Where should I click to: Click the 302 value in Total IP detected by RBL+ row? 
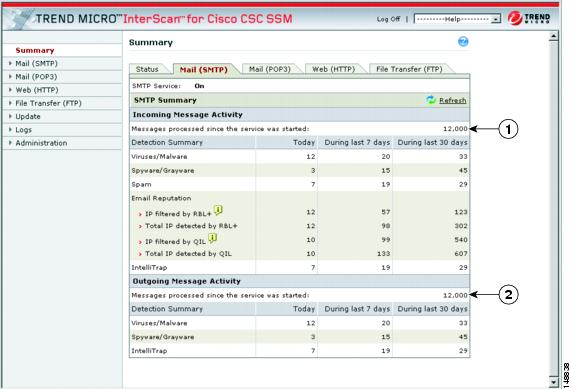[461, 226]
